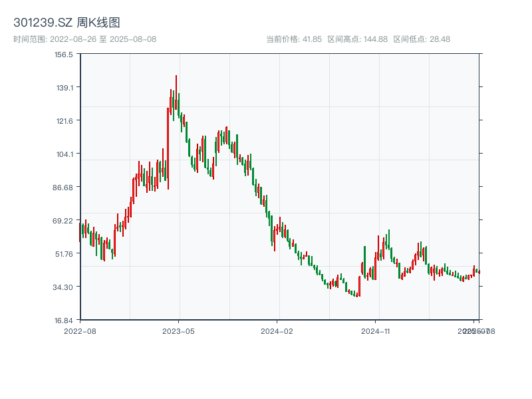532x399 pixels.
Task: Click y-axis label 16.84
Action: [63, 321]
